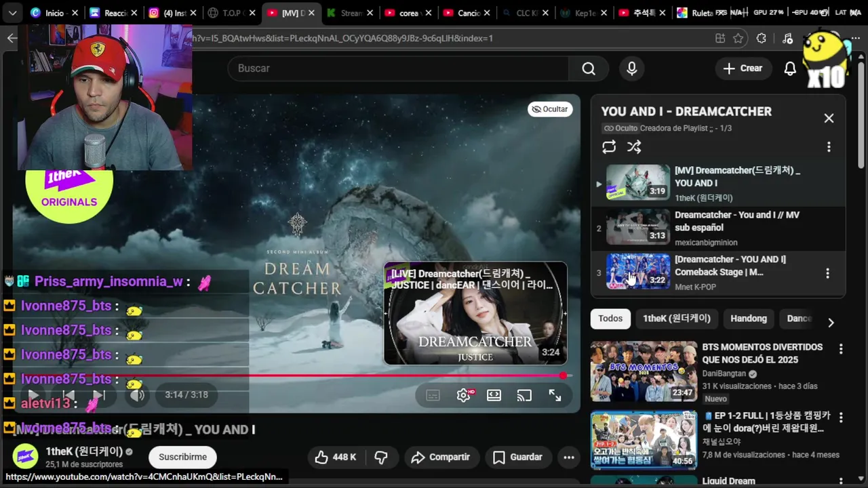
Task: Open YouTube notifications bell
Action: 790,68
